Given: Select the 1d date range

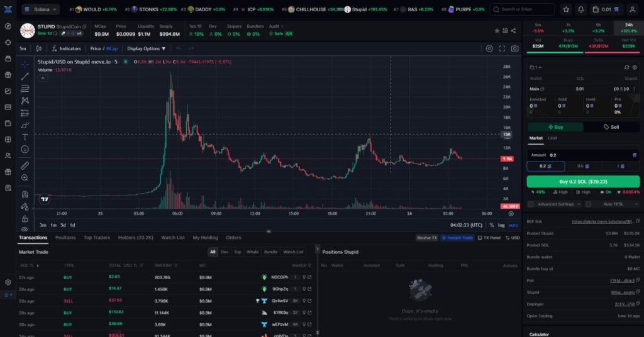Looking at the screenshot, I should (72, 225).
